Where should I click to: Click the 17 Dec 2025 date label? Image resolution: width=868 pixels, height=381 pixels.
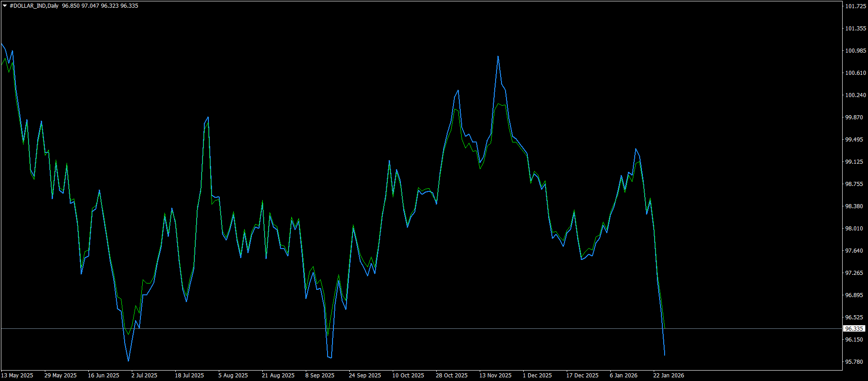(x=582, y=375)
